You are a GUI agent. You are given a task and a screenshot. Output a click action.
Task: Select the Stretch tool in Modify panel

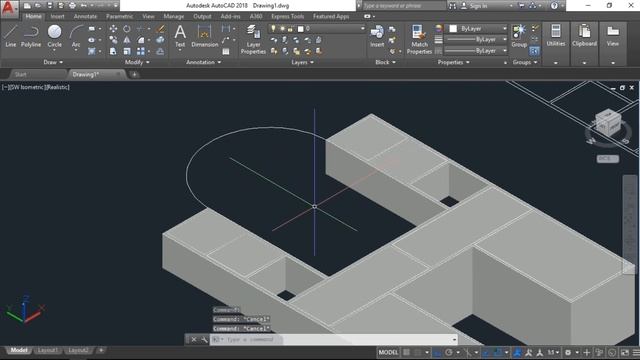point(113,51)
